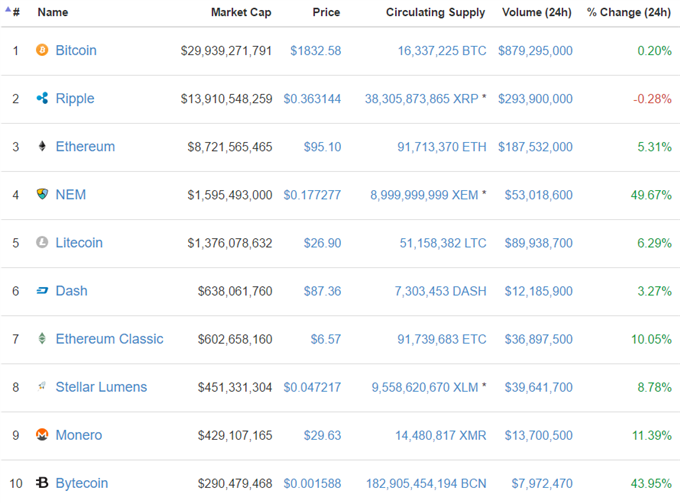
Task: Click supply 91,713,370 ETH
Action: (442, 147)
